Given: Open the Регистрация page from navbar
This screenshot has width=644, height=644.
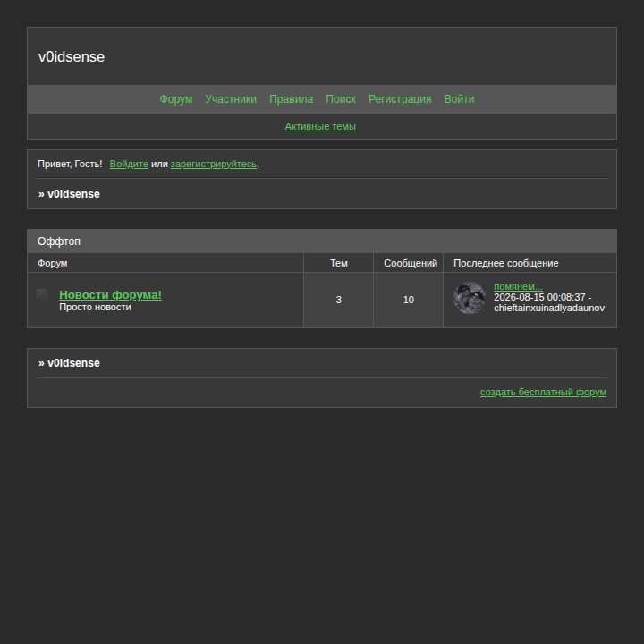Looking at the screenshot, I should click(x=400, y=99).
